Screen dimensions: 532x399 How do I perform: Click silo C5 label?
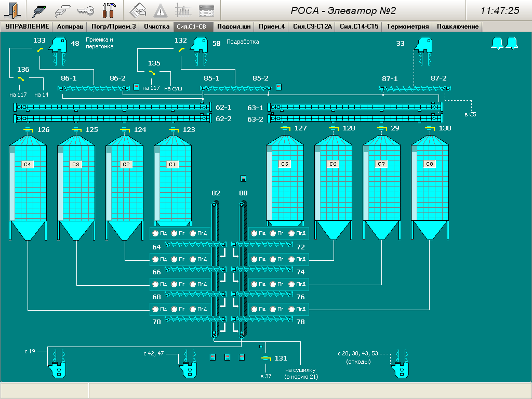click(284, 164)
